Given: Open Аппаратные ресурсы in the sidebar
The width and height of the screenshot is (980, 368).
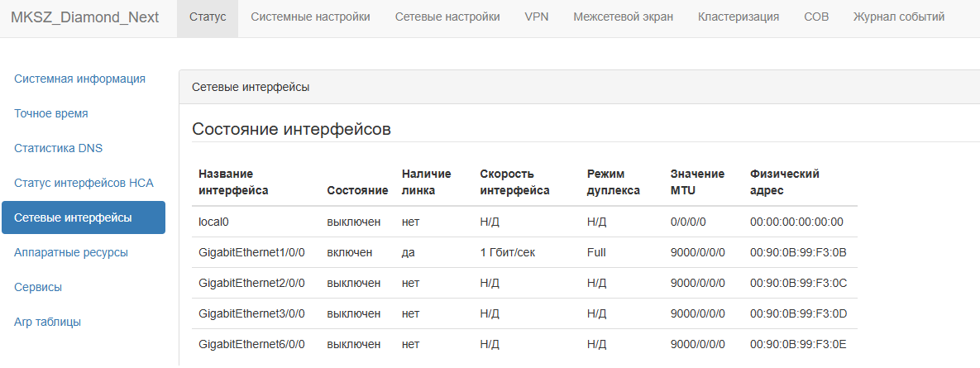Looking at the screenshot, I should tap(71, 252).
